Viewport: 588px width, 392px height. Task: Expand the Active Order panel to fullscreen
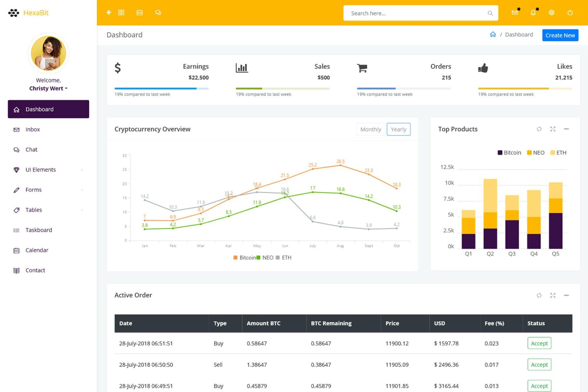pos(553,295)
